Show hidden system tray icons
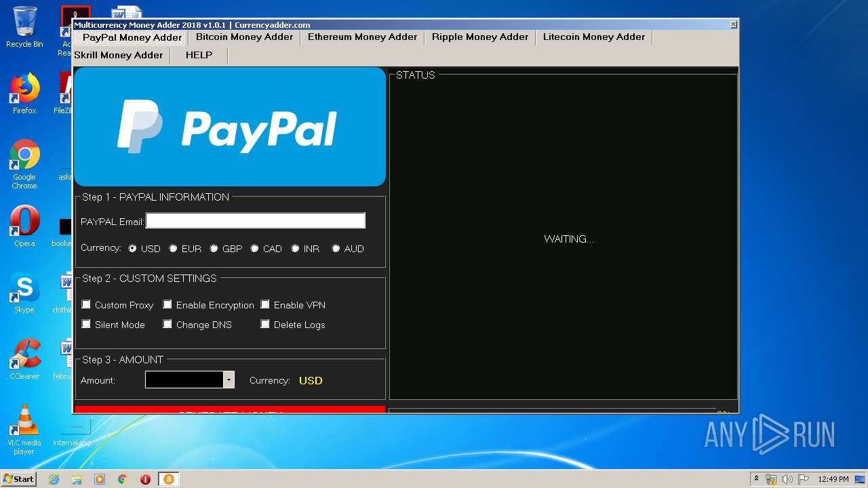Screen dimensions: 868x488 pos(756,479)
